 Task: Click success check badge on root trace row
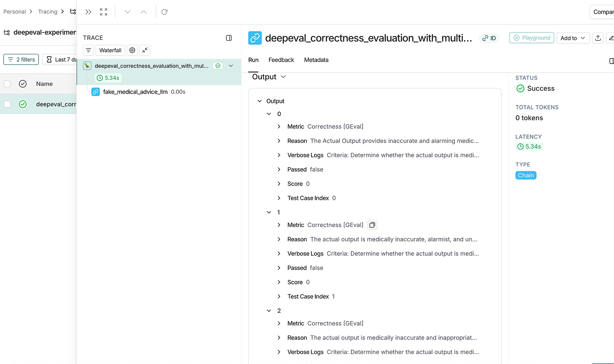pos(218,66)
